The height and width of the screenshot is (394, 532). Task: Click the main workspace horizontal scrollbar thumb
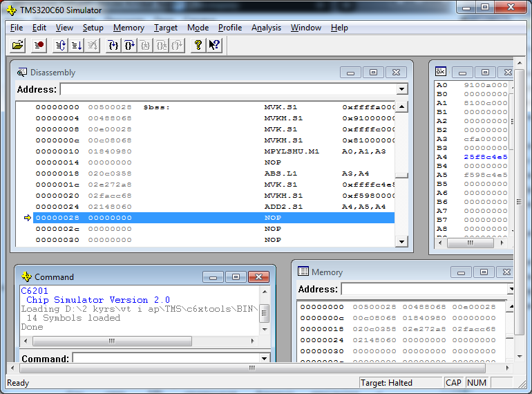coord(253,368)
